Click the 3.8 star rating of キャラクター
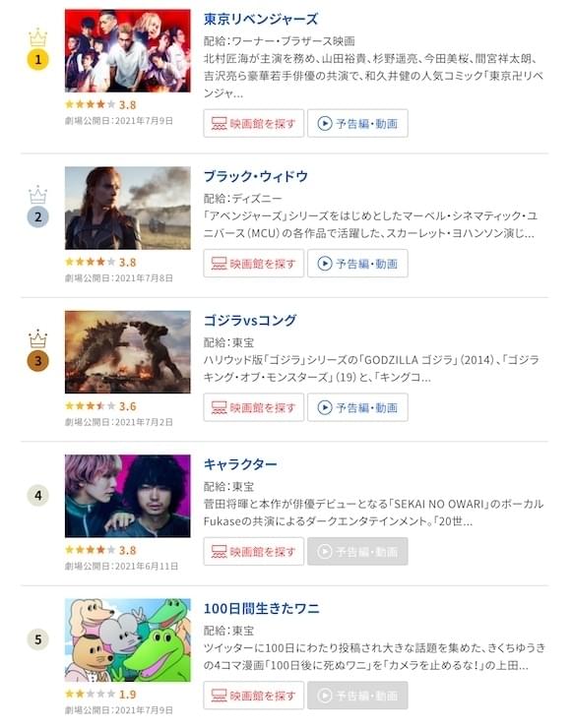Screen dimensions: 572x728 click(x=100, y=550)
